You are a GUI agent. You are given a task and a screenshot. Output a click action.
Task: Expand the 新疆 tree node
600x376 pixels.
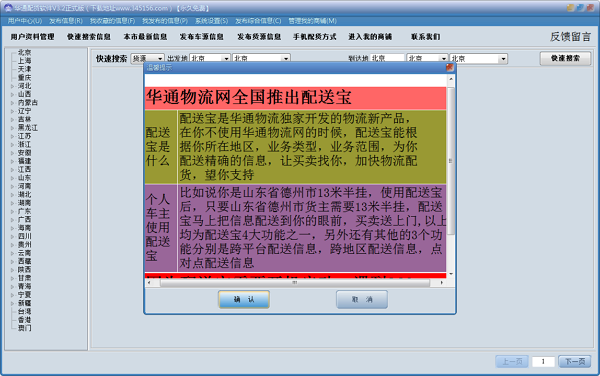(12, 303)
